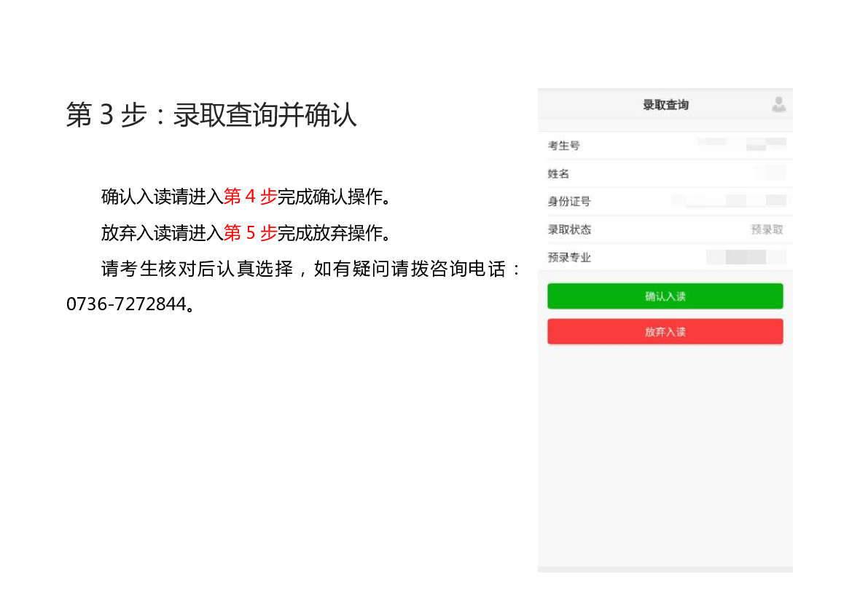
Task: Click the red 第 4 步 text
Action: (x=250, y=197)
